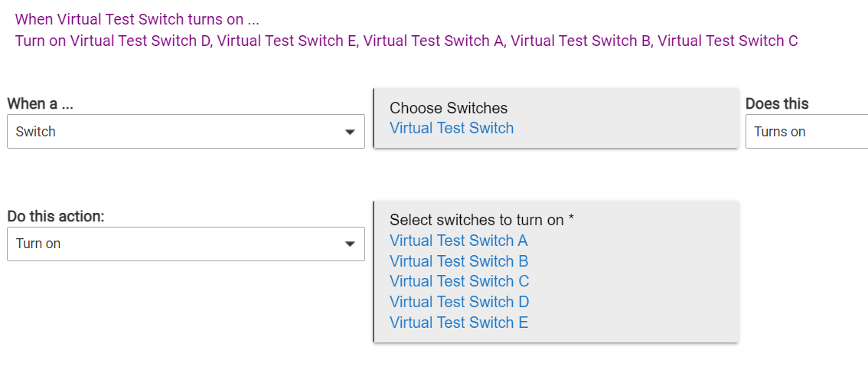Click the 'Does this' label
This screenshot has width=868, height=370.
click(x=777, y=104)
